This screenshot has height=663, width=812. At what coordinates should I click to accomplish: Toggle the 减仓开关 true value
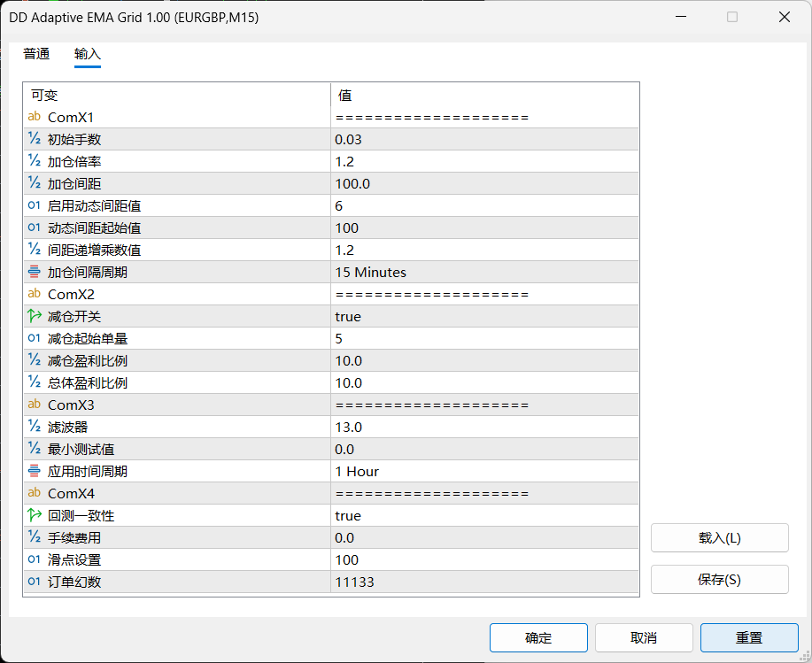[484, 316]
